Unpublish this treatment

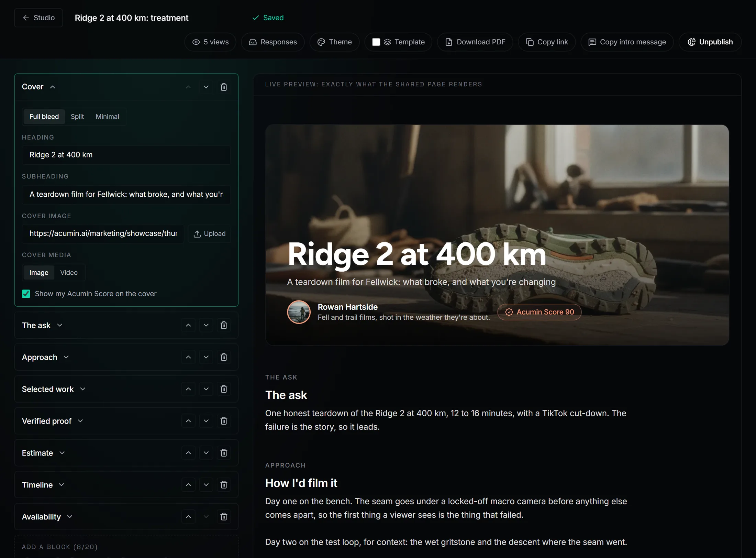(710, 42)
